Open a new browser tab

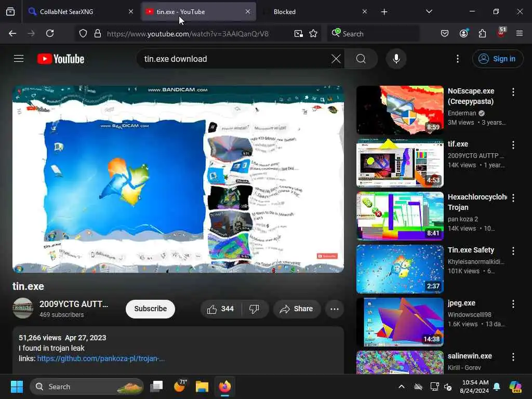[384, 12]
